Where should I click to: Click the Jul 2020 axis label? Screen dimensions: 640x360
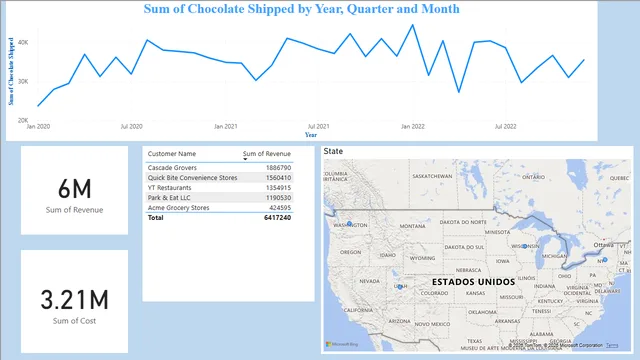point(131,127)
